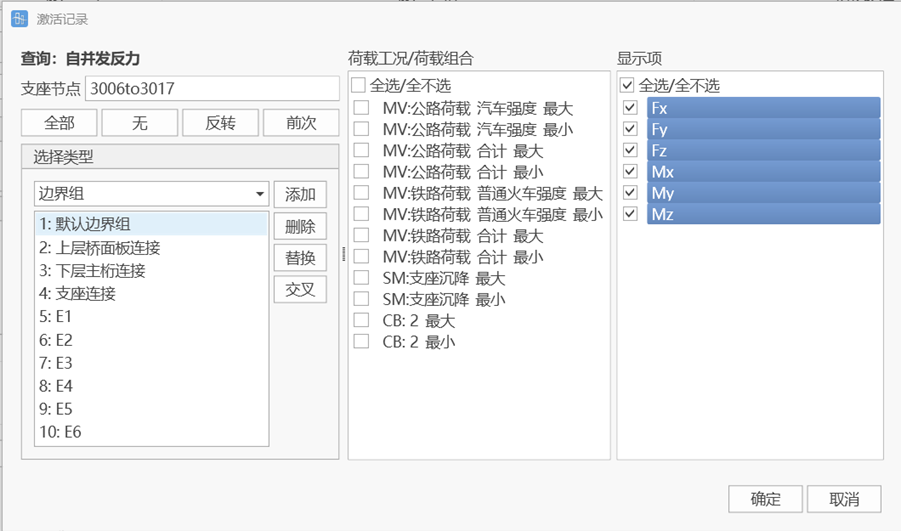This screenshot has width=901, height=531.
Task: Check MV:铁路荷载 普通火车强度 最小 checkbox
Action: (361, 214)
